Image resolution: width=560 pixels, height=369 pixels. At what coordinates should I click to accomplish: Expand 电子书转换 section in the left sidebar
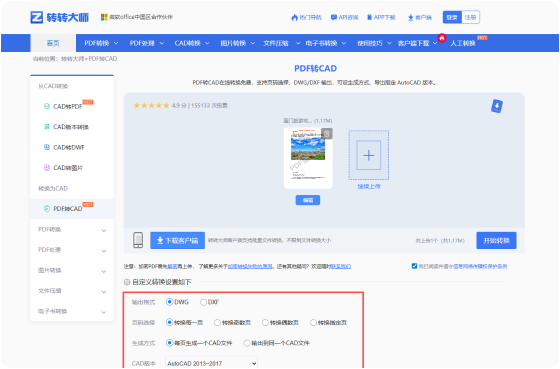pyautogui.click(x=72, y=311)
